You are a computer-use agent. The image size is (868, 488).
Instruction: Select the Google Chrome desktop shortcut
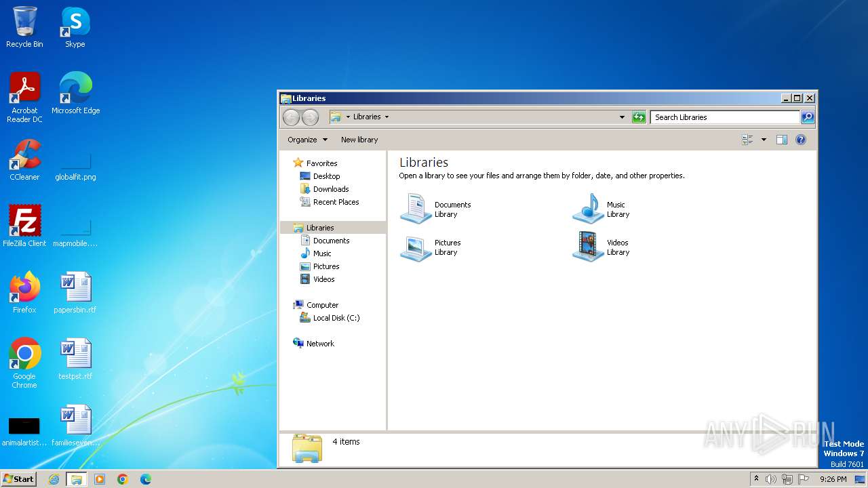pyautogui.click(x=24, y=363)
